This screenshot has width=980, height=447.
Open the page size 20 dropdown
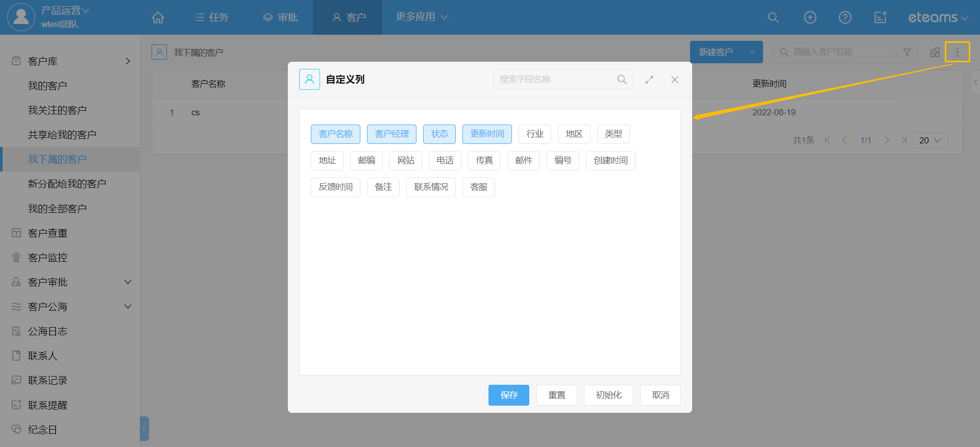(929, 140)
